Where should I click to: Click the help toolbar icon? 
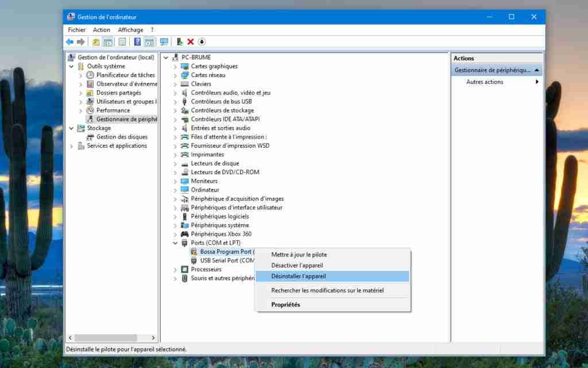[x=137, y=41]
